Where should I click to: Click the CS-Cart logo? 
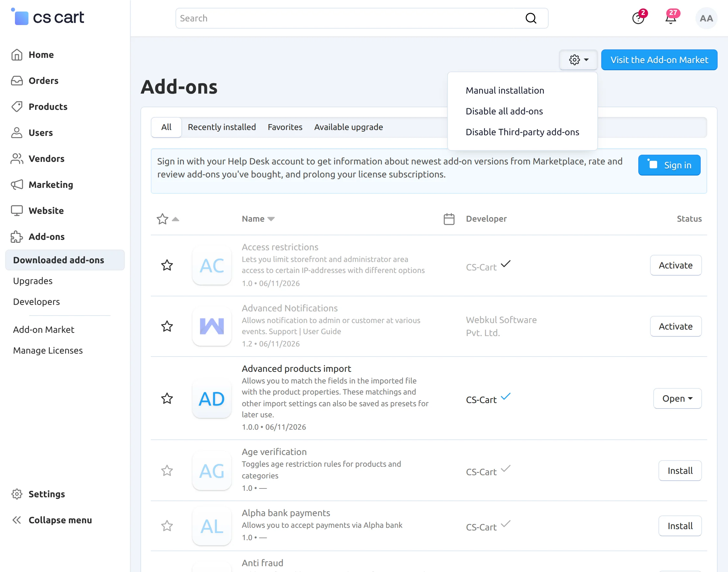click(47, 17)
